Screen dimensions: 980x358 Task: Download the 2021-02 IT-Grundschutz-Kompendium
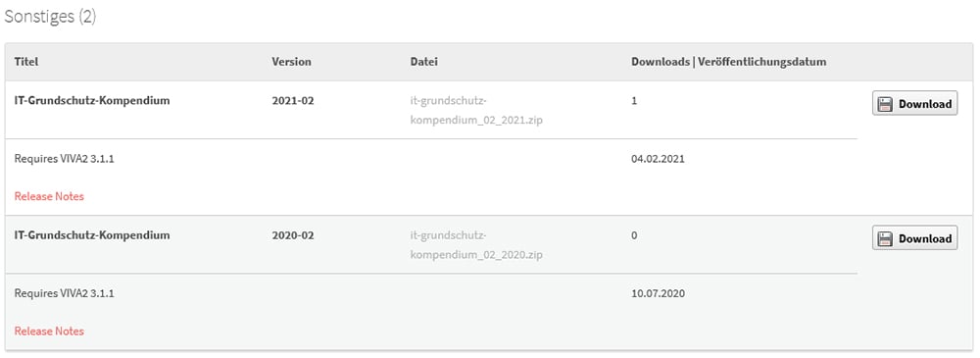915,104
